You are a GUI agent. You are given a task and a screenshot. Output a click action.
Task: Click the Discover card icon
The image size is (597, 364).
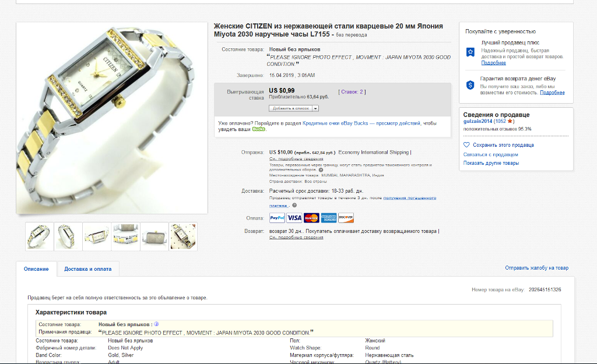point(346,218)
